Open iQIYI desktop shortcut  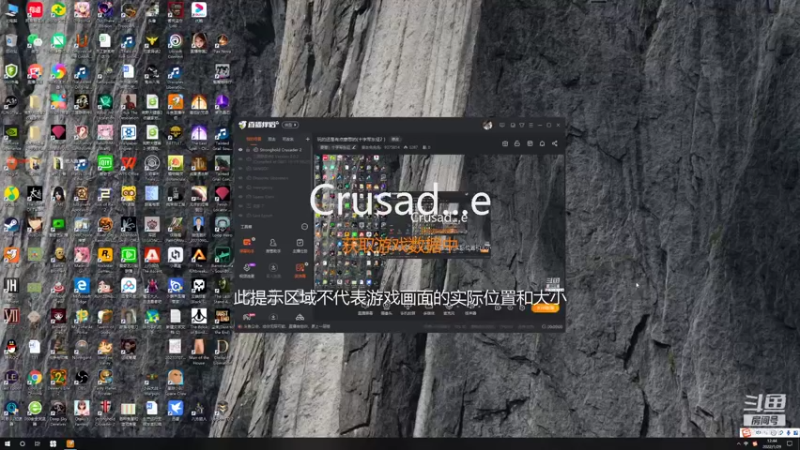[x=105, y=163]
